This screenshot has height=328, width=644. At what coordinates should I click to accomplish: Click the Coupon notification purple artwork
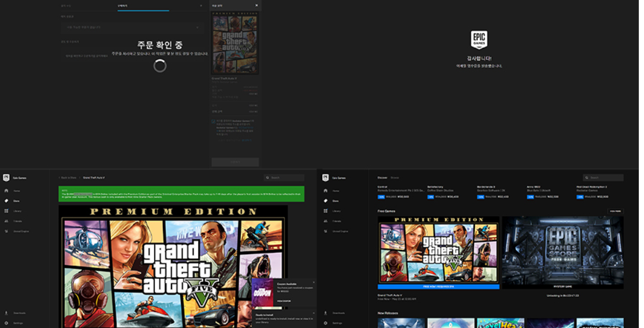(x=262, y=292)
